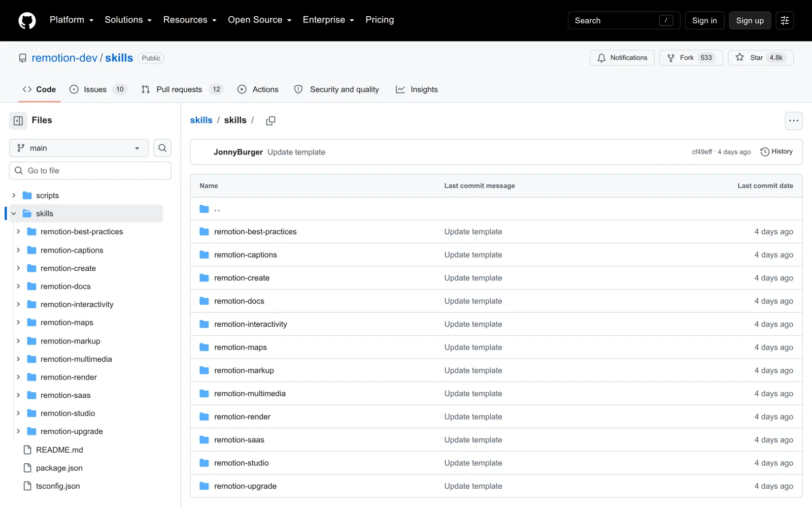Open the more options ellipsis menu
Screen dimensions: 812x508
point(794,120)
